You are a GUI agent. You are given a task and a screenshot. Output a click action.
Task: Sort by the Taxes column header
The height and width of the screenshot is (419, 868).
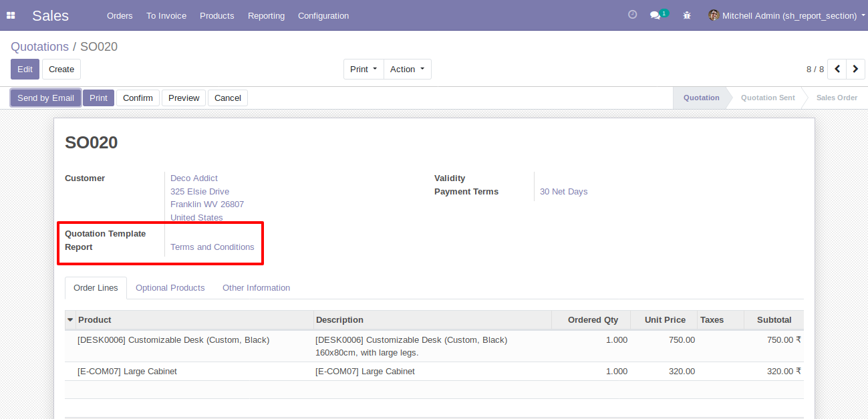721,320
